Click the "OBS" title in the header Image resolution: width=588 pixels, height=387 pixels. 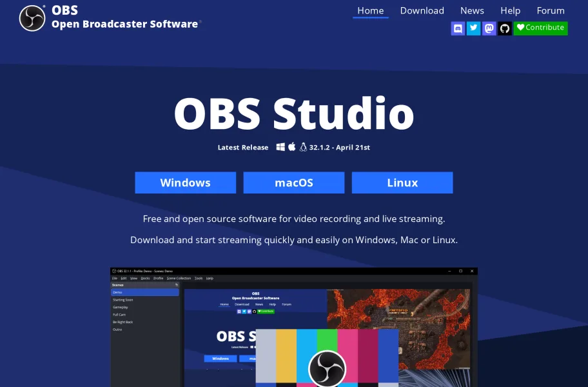click(65, 10)
